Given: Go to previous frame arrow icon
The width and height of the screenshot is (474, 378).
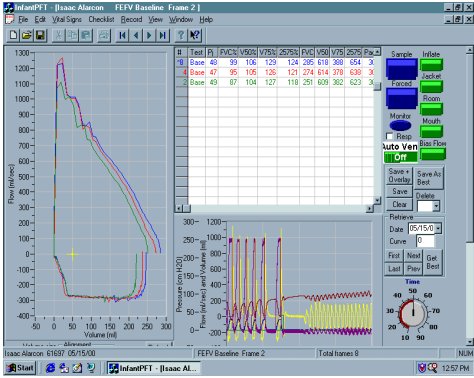Looking at the screenshot, I should coord(136,35).
